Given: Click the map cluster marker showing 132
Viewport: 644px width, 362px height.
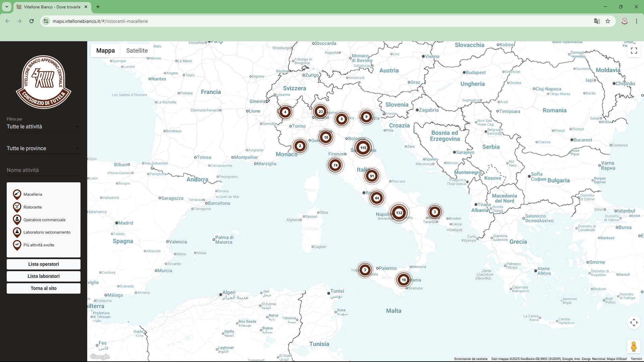Looking at the screenshot, I should (x=399, y=213).
